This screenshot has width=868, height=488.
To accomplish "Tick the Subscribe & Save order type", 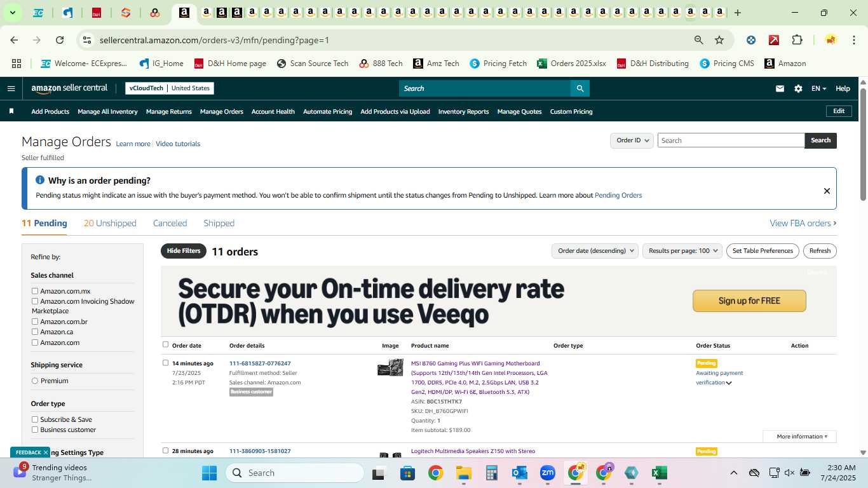I will pos(35,419).
